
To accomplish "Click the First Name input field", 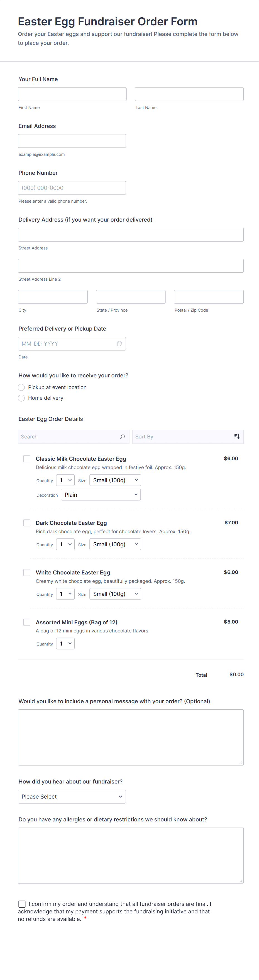I will (72, 94).
